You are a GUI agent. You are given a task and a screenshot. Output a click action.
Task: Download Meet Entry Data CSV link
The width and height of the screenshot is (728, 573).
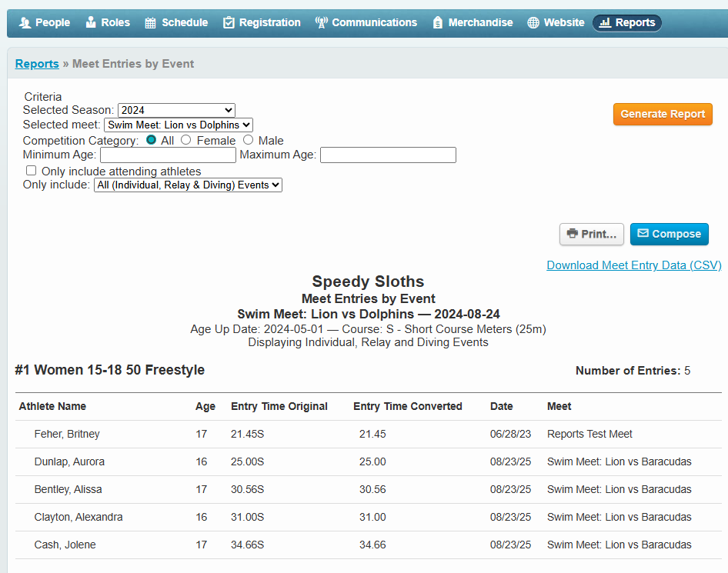634,265
